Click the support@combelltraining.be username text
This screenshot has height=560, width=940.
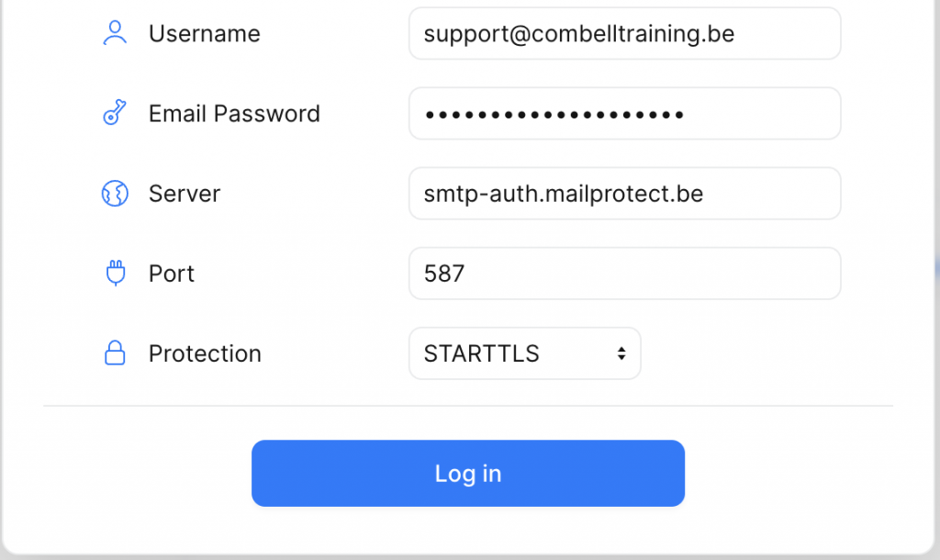click(x=578, y=34)
